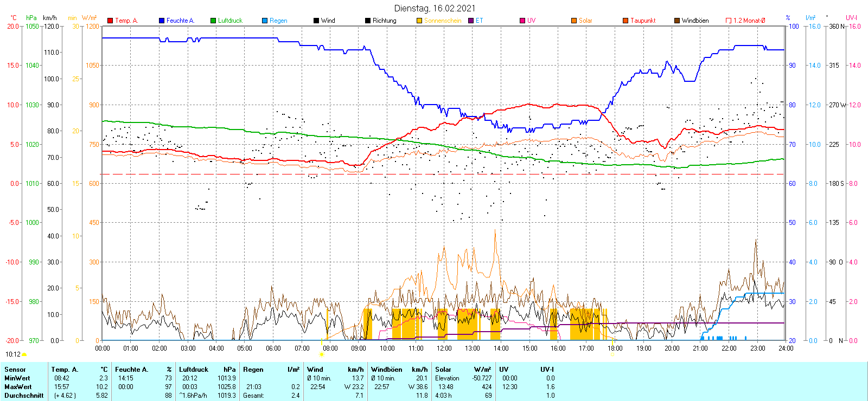Click the 'UV-I' axis unit label at top right
868x401 pixels.
tap(851, 18)
